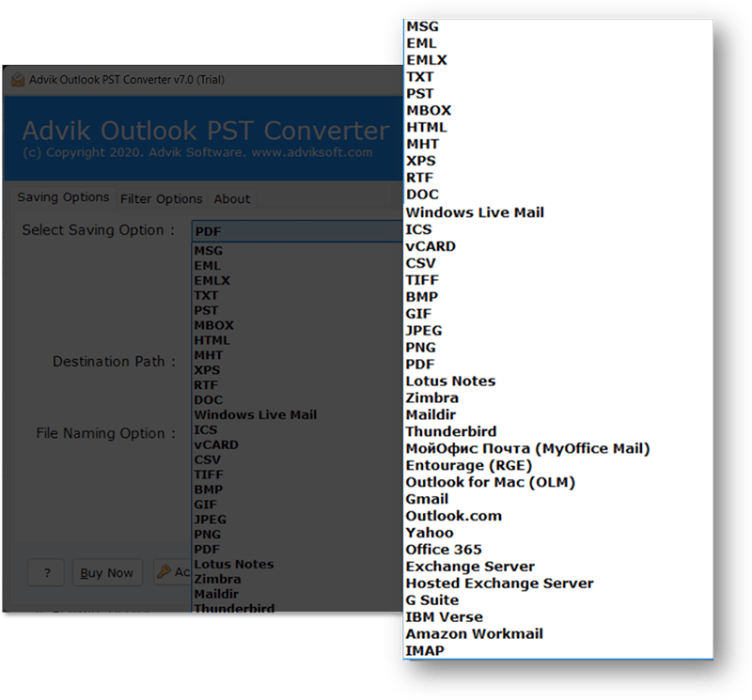Choose Gmail from the saving options list
Screen dimensions: 752x700
(427, 499)
